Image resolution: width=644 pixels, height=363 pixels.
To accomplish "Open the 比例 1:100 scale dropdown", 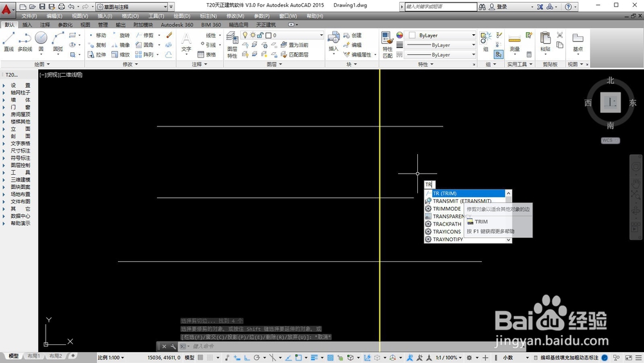I will tap(111, 358).
